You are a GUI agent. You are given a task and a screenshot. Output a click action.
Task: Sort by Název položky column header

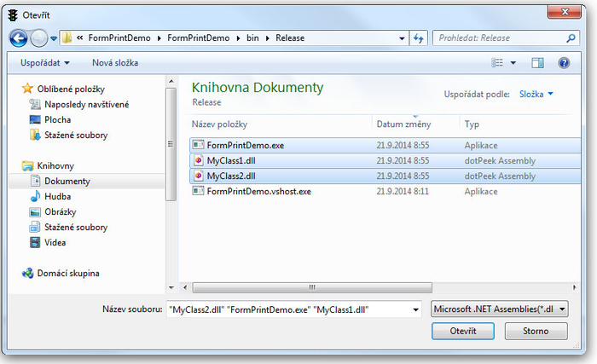coord(219,124)
